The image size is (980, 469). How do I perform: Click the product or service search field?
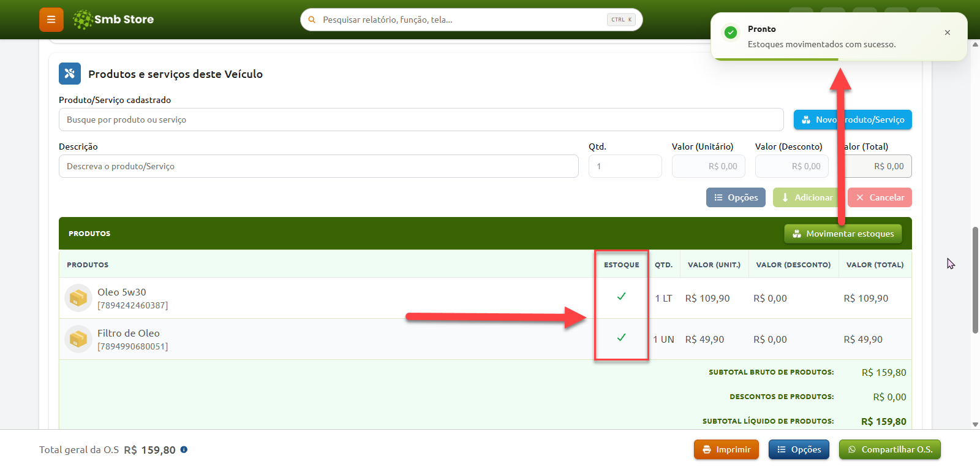tap(421, 120)
